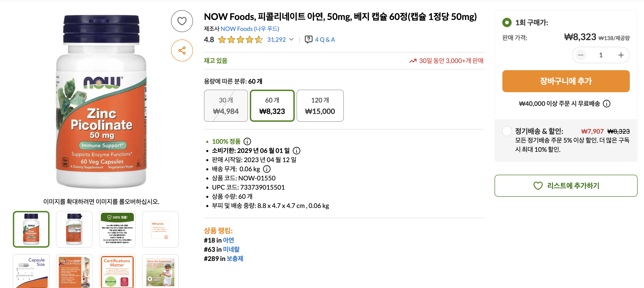
Task: Click the orange share icon
Action: click(182, 50)
